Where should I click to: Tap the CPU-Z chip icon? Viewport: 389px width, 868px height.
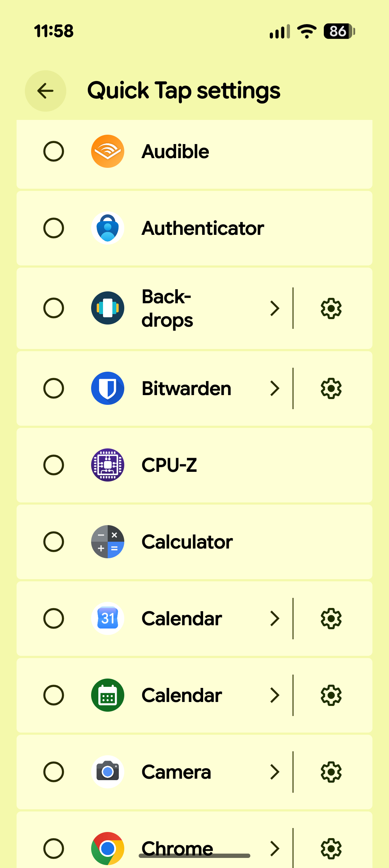coord(108,465)
